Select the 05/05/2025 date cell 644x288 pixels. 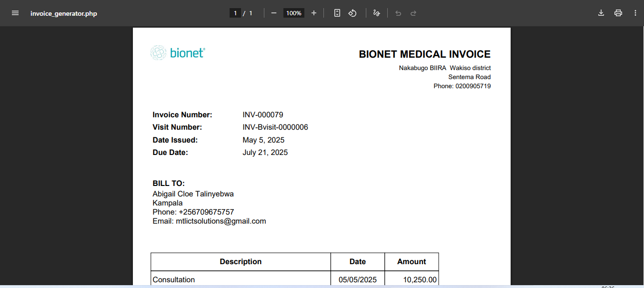(358, 279)
